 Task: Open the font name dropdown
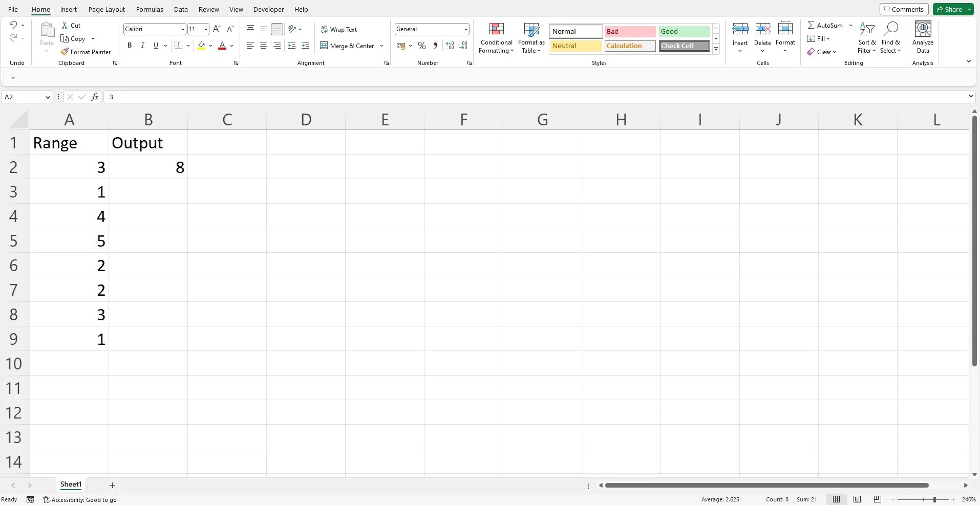[x=183, y=29]
